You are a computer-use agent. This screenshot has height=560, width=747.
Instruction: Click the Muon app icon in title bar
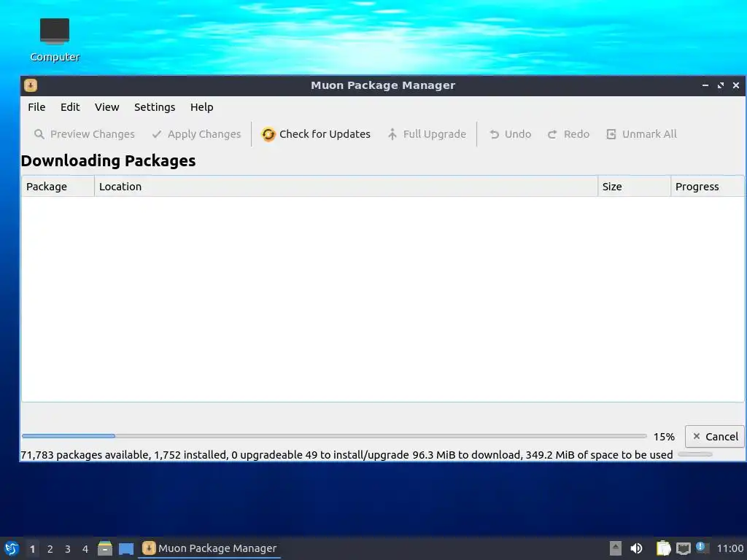click(31, 85)
